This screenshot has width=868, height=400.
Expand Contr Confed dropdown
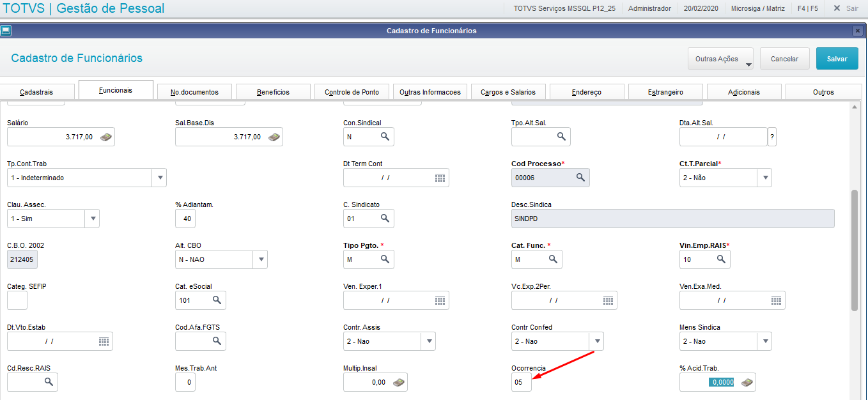(x=596, y=341)
